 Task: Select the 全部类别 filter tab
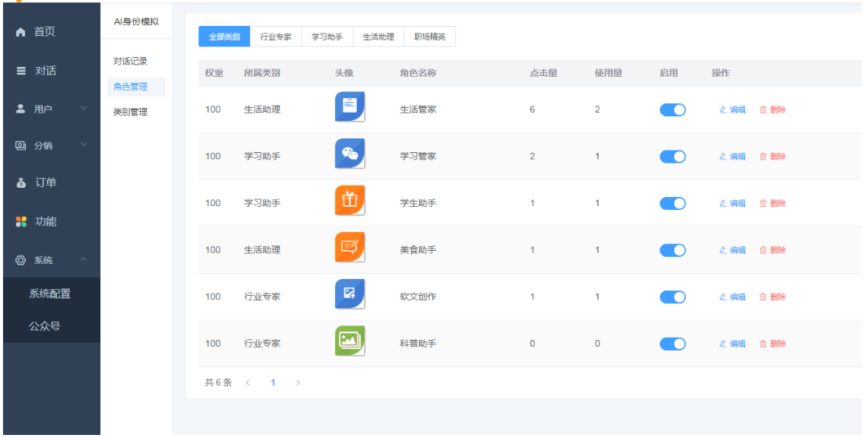click(224, 36)
